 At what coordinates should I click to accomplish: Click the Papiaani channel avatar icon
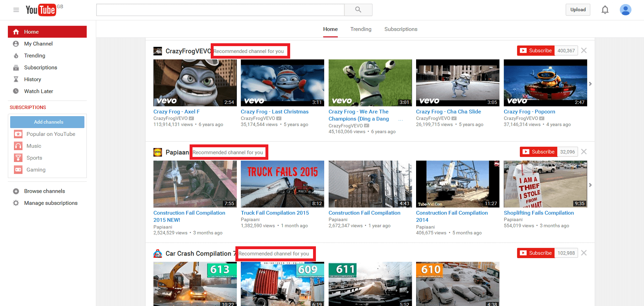[x=158, y=152]
